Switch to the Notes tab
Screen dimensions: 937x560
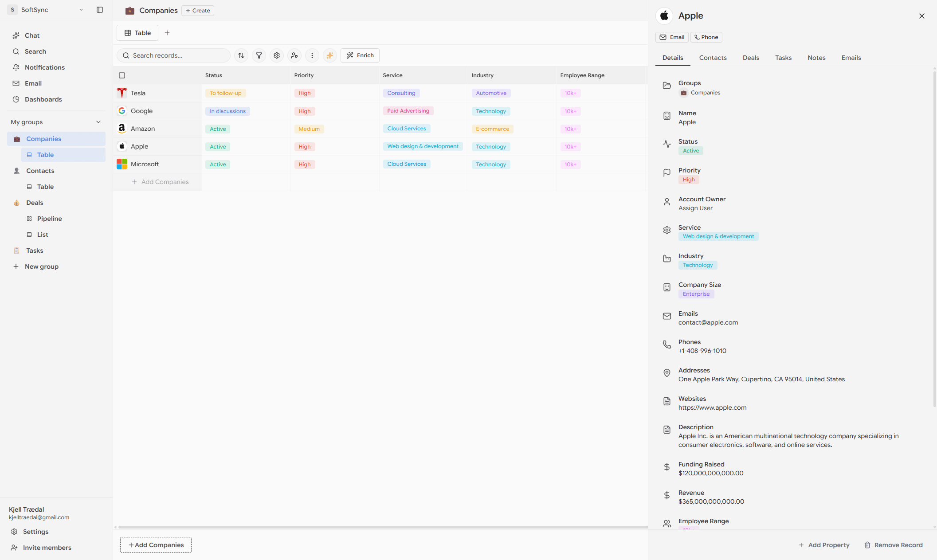coord(816,58)
